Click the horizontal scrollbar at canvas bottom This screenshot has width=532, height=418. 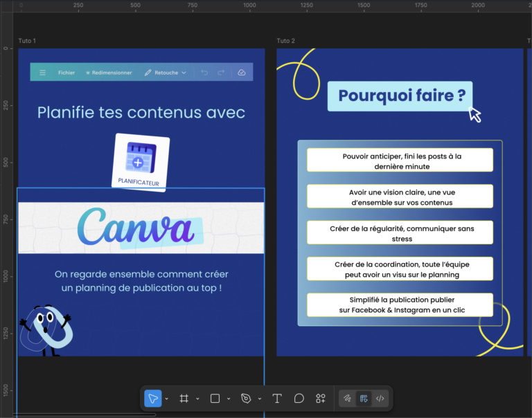[x=84, y=415]
